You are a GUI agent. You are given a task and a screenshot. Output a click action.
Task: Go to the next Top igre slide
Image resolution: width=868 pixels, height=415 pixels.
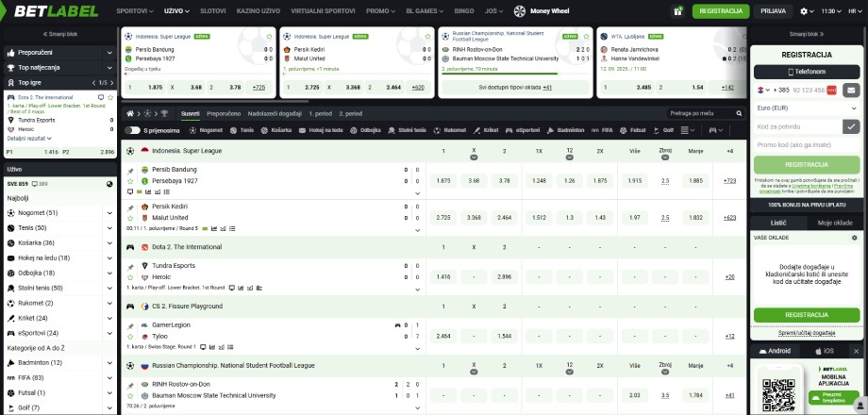[x=110, y=82]
